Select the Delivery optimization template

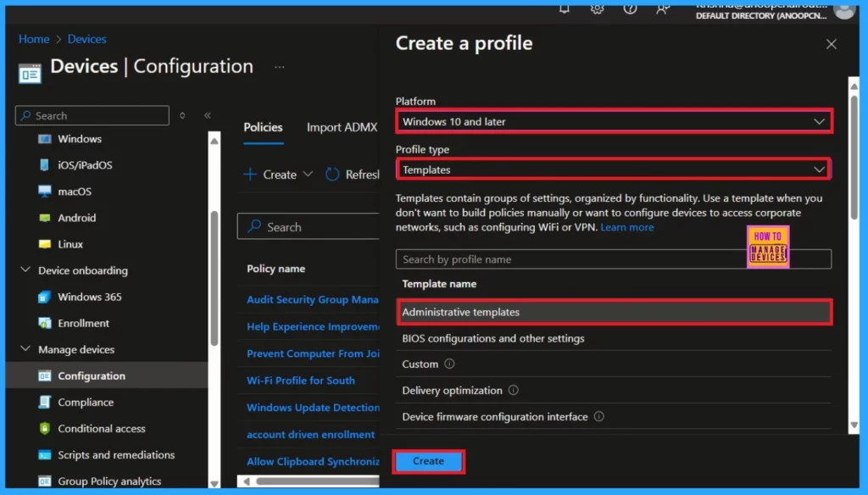click(614, 391)
